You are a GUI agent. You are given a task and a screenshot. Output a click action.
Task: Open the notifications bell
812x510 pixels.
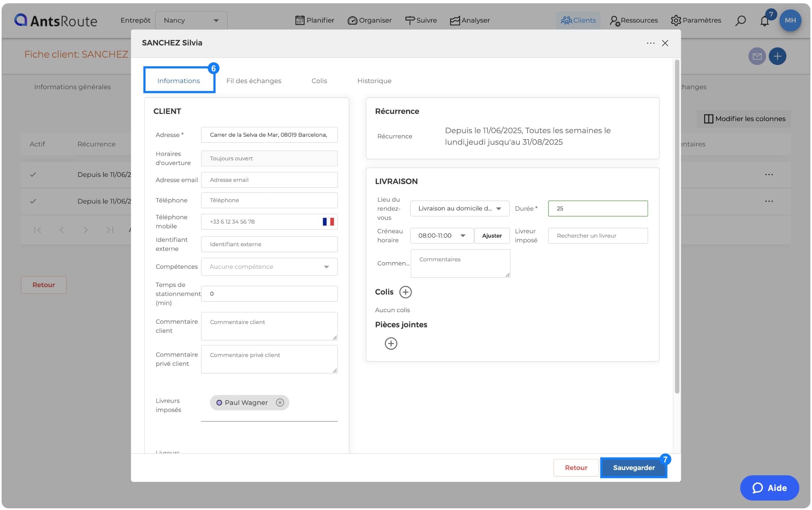[764, 21]
